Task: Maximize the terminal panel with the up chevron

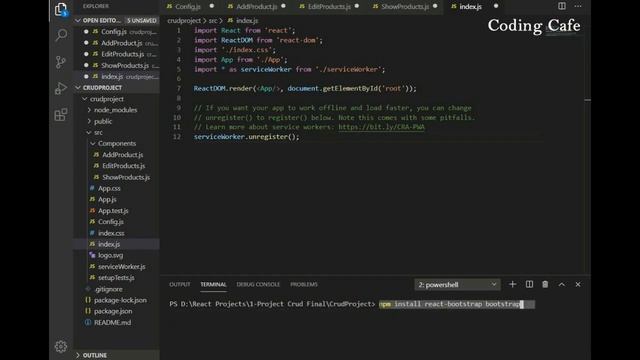Action: tap(562, 284)
